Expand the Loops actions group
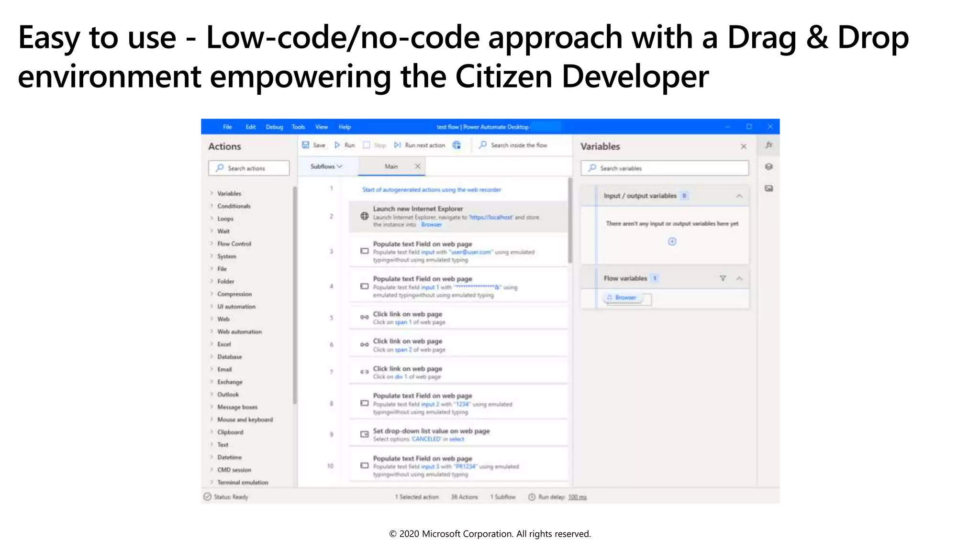 click(212, 219)
